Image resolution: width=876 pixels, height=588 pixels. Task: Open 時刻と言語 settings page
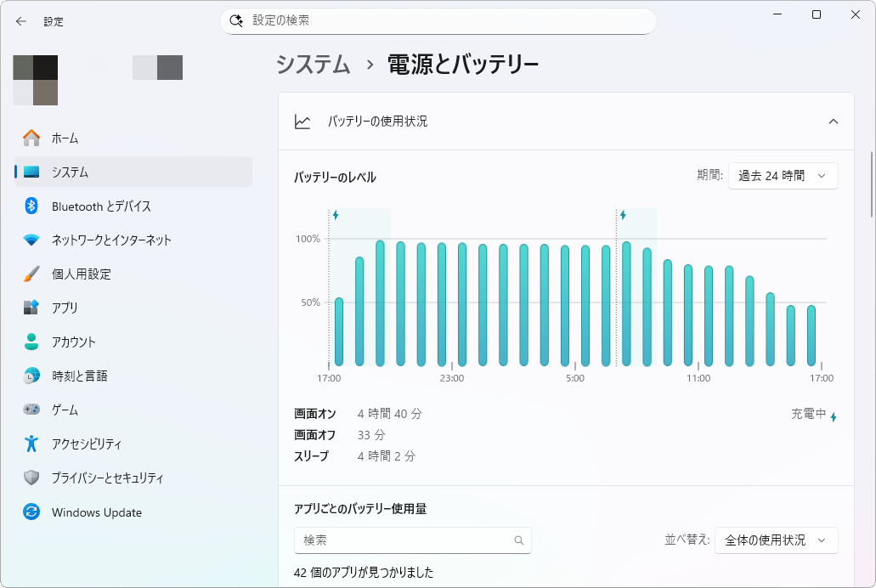click(x=79, y=376)
